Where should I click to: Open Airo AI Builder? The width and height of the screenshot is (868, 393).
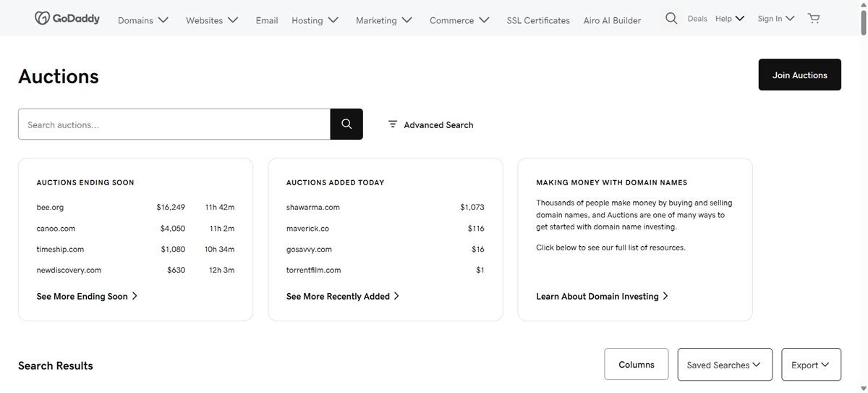pyautogui.click(x=612, y=20)
